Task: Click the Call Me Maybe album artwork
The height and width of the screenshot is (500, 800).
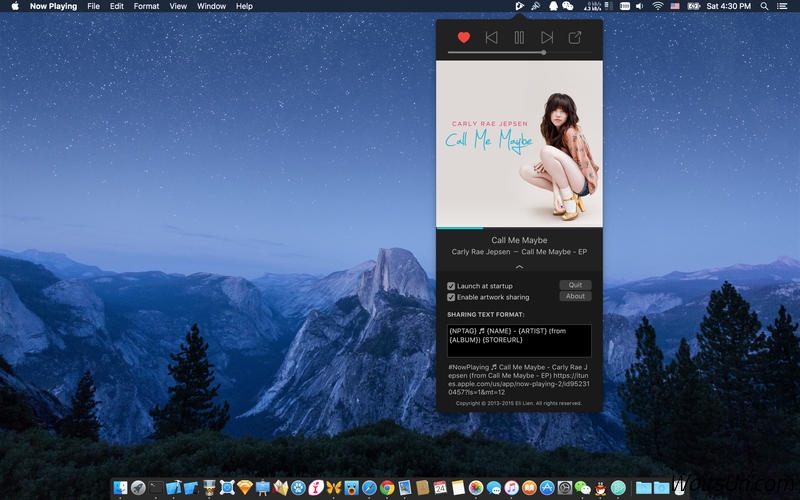Action: [x=519, y=143]
